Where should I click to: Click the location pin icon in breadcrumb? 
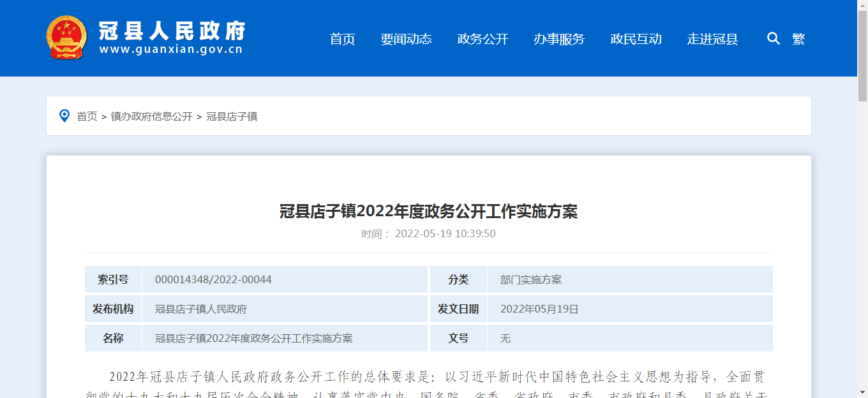[64, 116]
